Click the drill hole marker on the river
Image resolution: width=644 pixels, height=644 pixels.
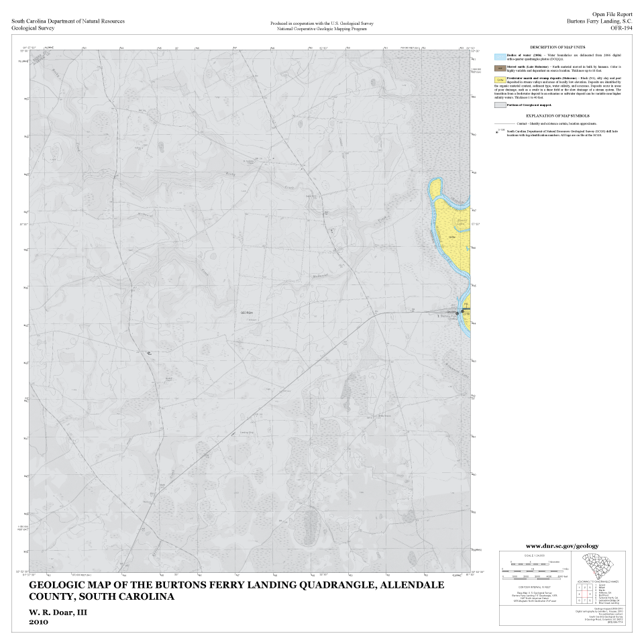point(459,312)
